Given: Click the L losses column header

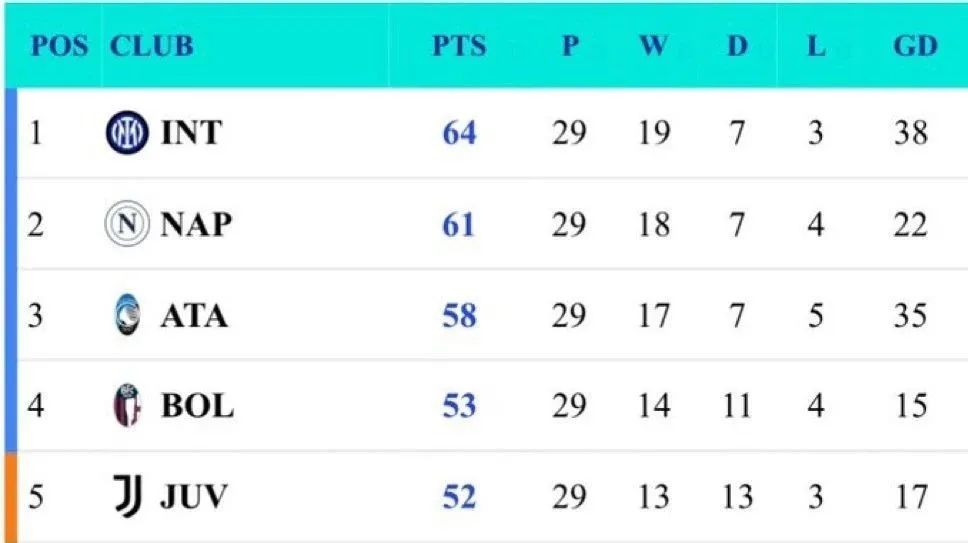Looking at the screenshot, I should [x=817, y=46].
